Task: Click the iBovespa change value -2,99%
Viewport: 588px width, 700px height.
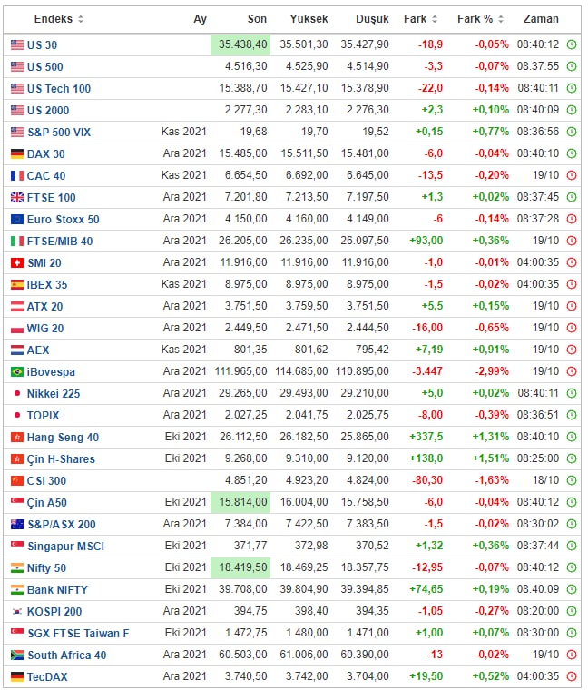Action: pos(492,371)
